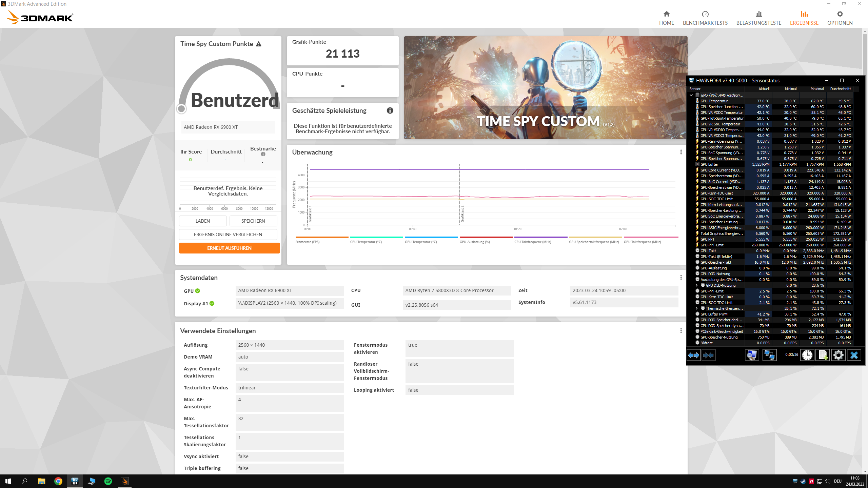
Task: Open the OPTIONEN tab
Action: coord(840,18)
